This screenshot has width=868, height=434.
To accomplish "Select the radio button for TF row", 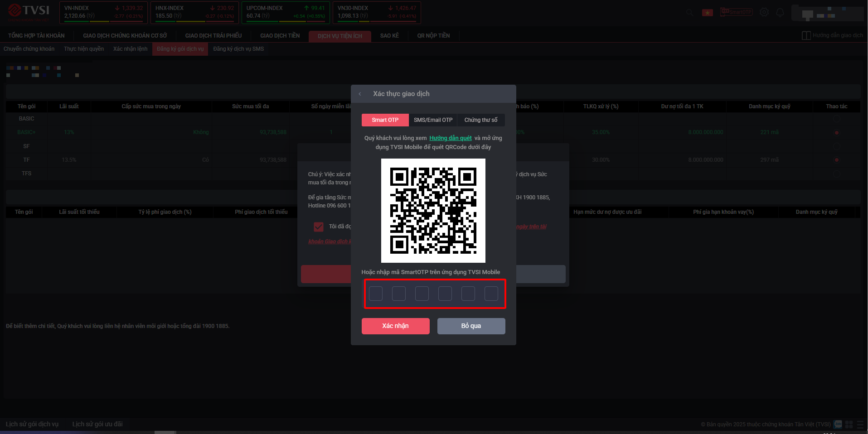I will coord(836,160).
